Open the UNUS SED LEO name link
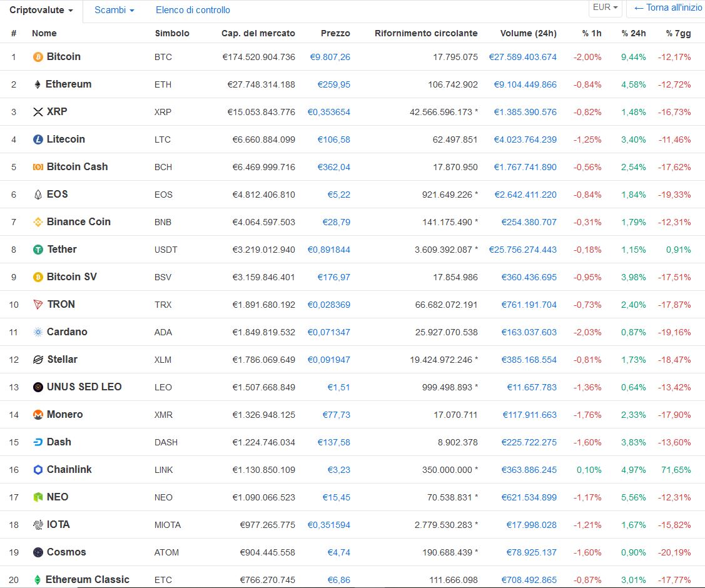Viewport: 705px width, 588px height. click(x=84, y=387)
